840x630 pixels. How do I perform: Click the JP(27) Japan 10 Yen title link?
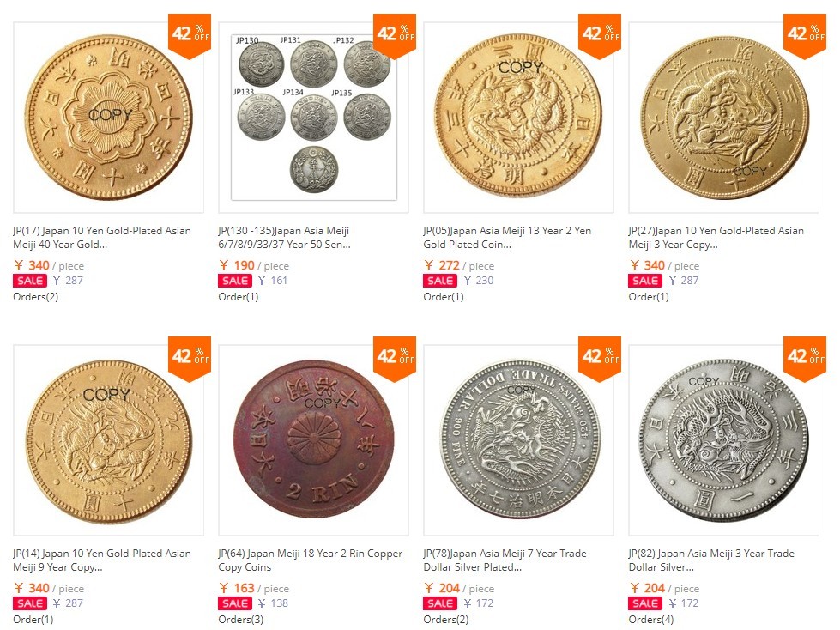coord(716,238)
